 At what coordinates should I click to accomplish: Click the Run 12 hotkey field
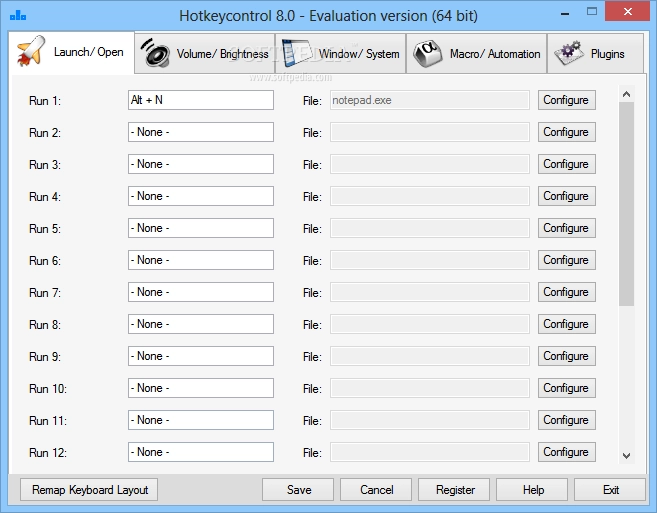(x=201, y=452)
